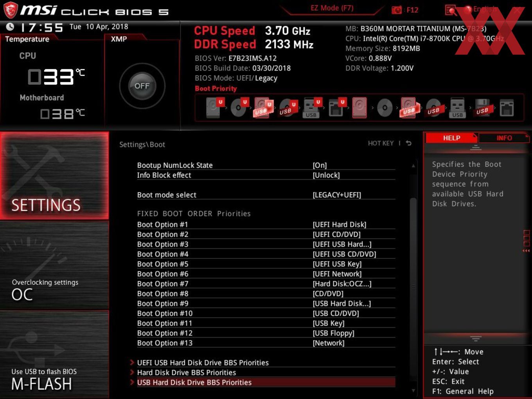
Task: Switch to EZ Mode (F7)
Action: (x=332, y=8)
